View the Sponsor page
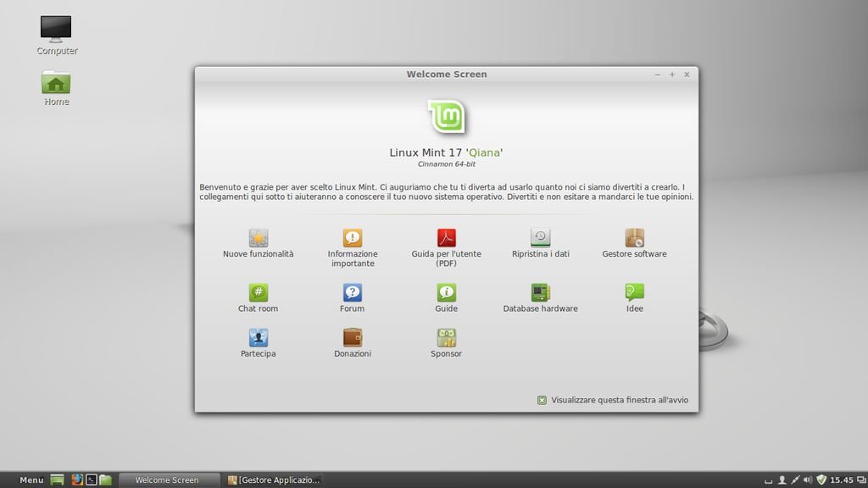The height and width of the screenshot is (488, 868). pyautogui.click(x=447, y=338)
